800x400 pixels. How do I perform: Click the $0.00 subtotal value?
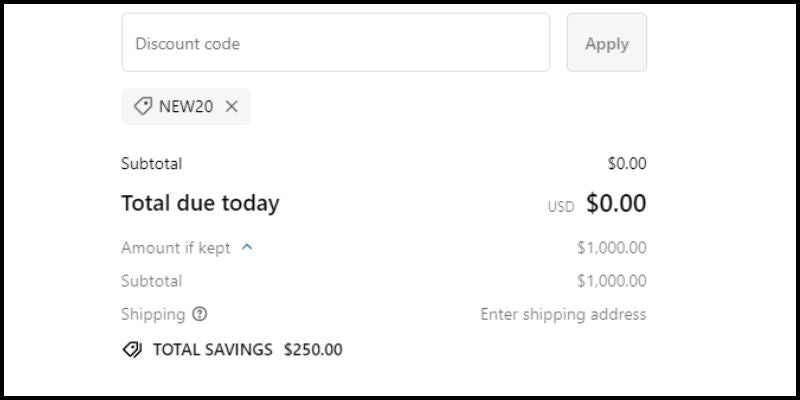point(627,164)
